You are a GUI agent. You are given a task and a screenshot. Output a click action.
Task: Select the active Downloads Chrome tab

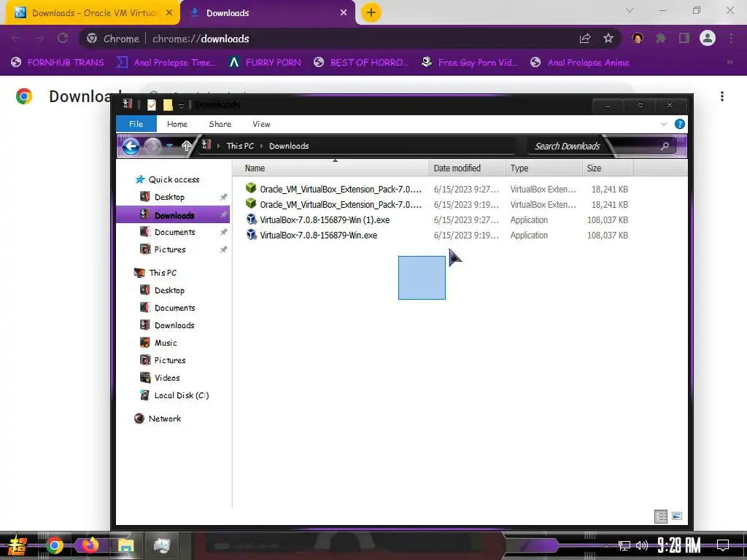pos(268,13)
